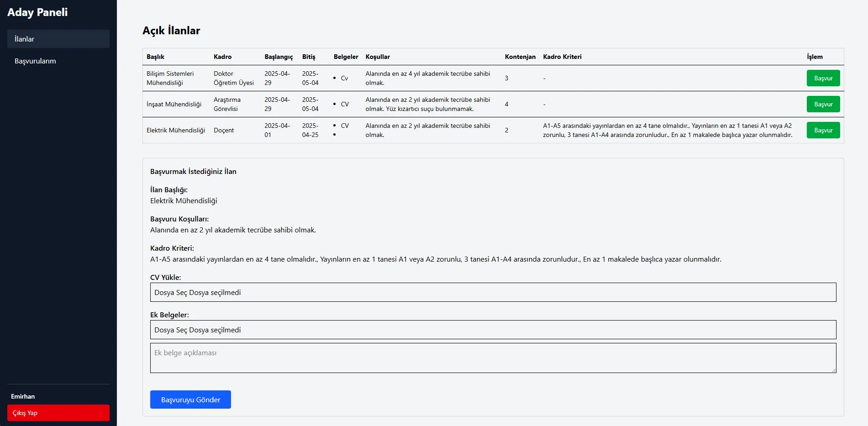The height and width of the screenshot is (426, 868).
Task: Click the Koşullar column header
Action: point(378,57)
